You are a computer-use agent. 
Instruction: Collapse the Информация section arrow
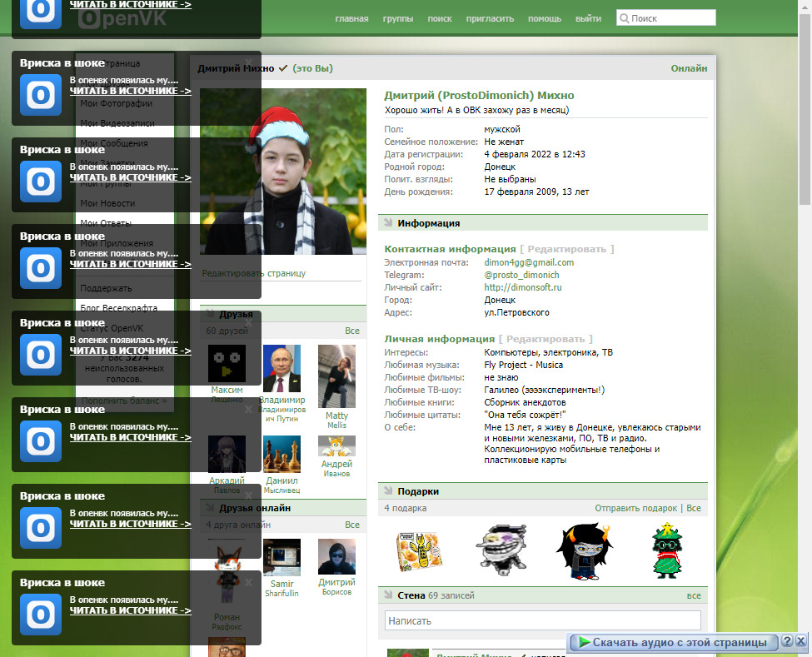(388, 223)
